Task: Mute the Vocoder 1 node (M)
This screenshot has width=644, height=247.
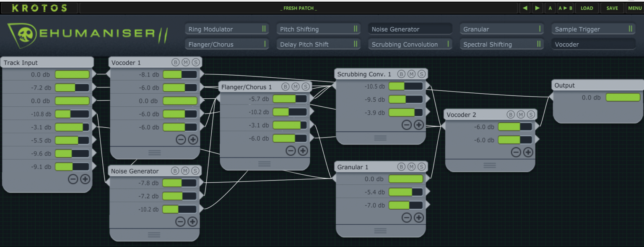Action: click(186, 63)
